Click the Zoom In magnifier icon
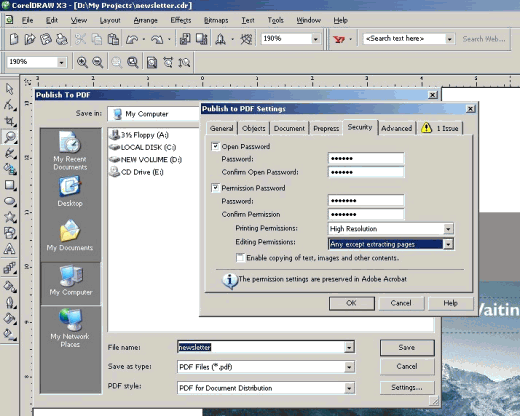This screenshot has width=520, height=416. [x=82, y=62]
